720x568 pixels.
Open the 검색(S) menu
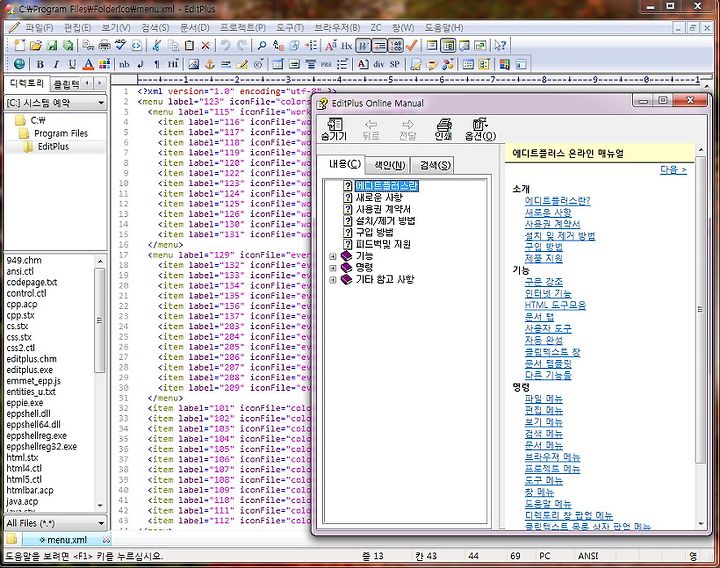coord(155,28)
